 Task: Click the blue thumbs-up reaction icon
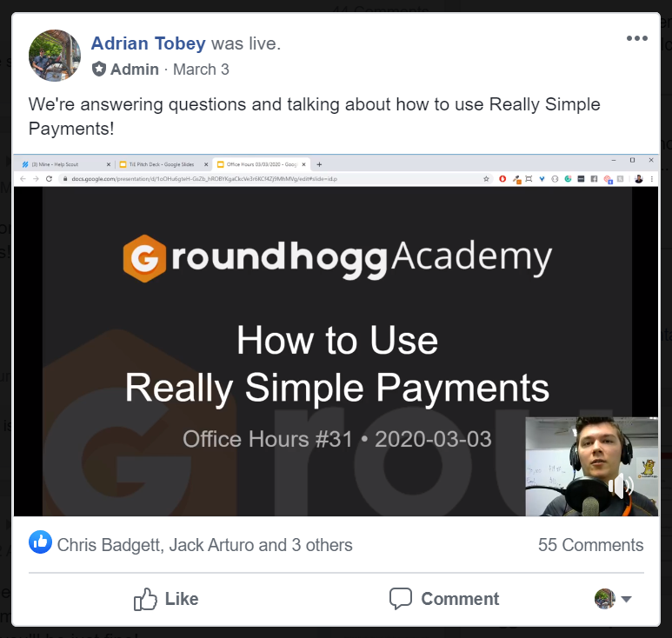[x=40, y=542]
